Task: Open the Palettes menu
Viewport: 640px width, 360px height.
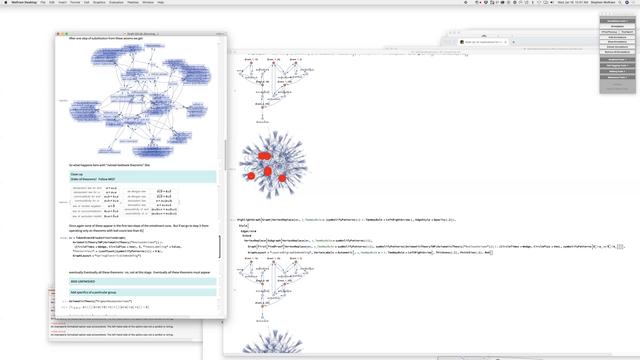Action: pos(133,2)
